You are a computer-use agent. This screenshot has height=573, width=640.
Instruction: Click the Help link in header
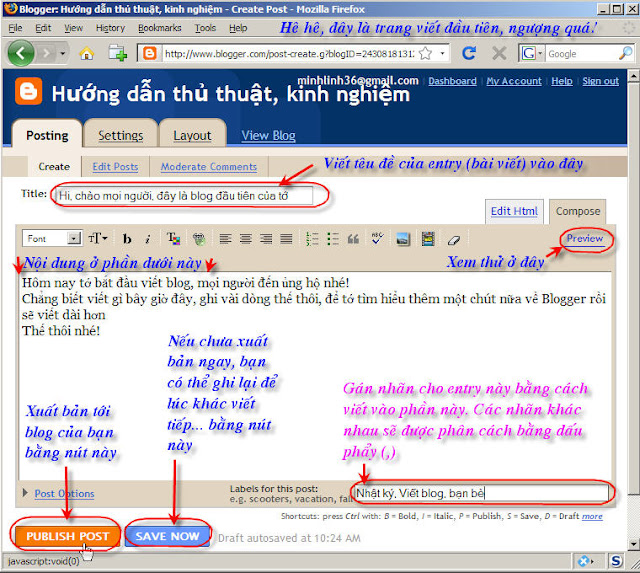[x=562, y=81]
